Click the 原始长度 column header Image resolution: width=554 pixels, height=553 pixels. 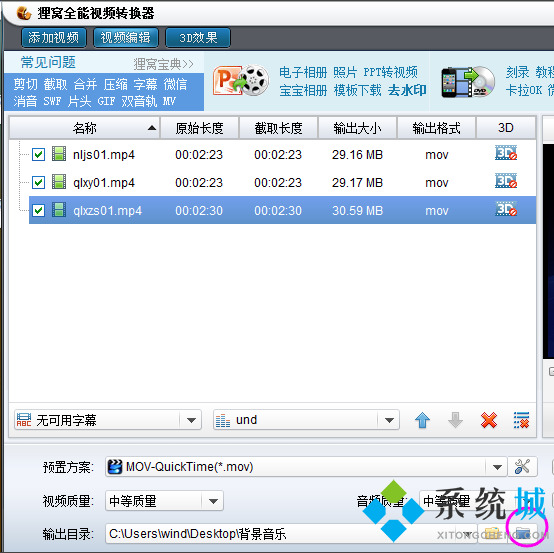tap(199, 128)
